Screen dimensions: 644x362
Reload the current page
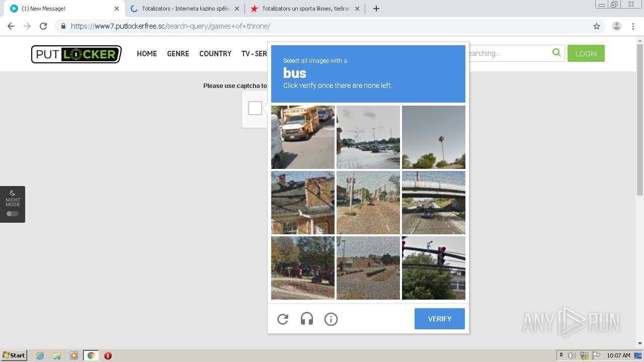pos(43,26)
